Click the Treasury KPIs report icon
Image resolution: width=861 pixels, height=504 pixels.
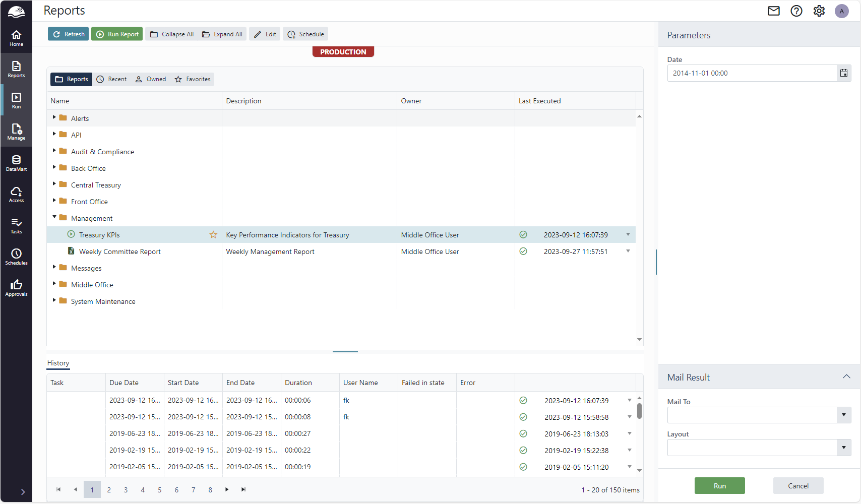pyautogui.click(x=71, y=234)
